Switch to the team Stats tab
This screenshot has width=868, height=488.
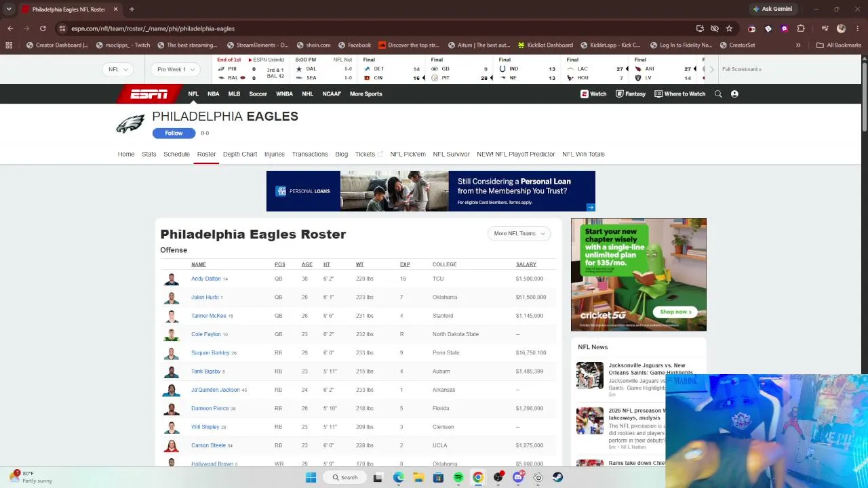[x=149, y=155]
